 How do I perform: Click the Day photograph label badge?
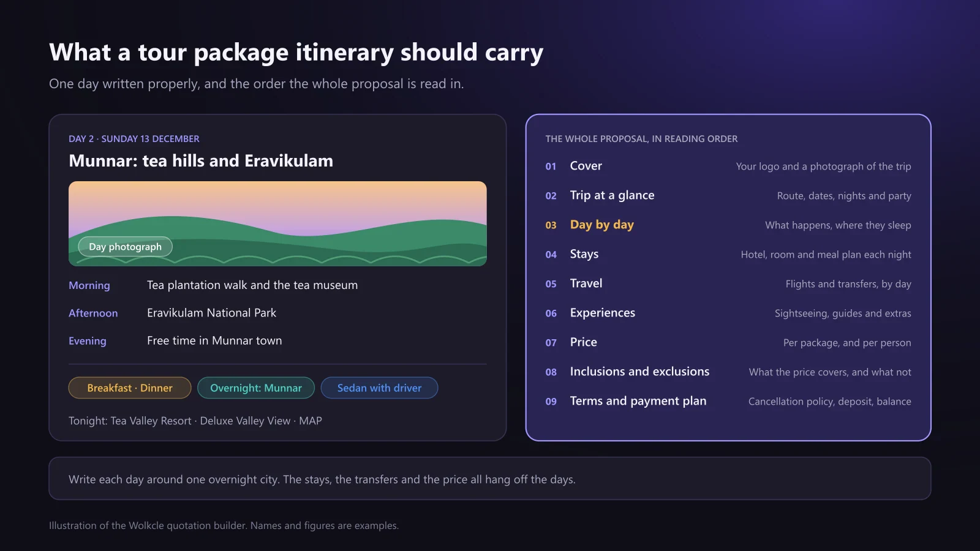[x=126, y=247]
